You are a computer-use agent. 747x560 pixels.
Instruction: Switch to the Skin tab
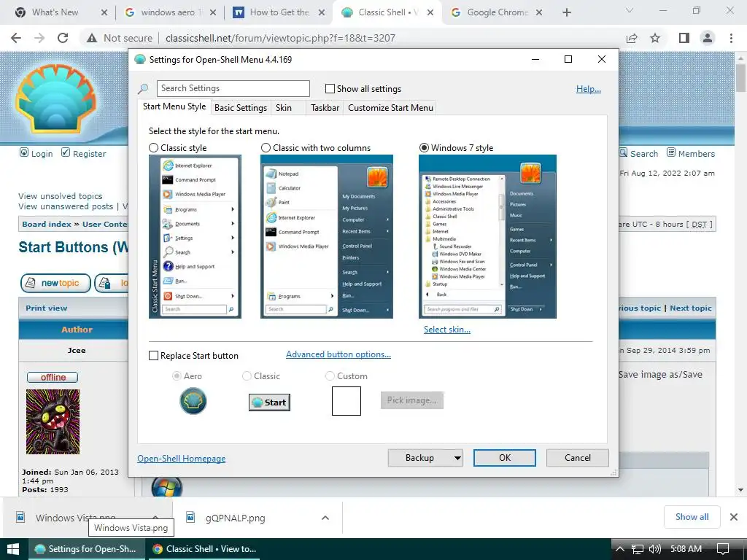tap(284, 108)
